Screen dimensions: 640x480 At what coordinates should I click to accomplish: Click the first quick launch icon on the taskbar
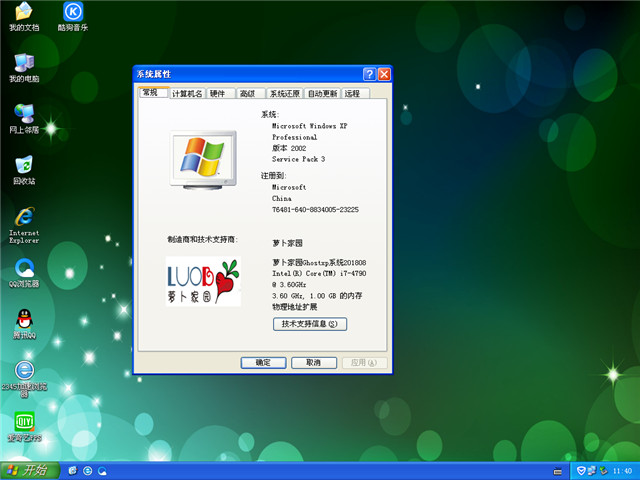pyautogui.click(x=73, y=471)
